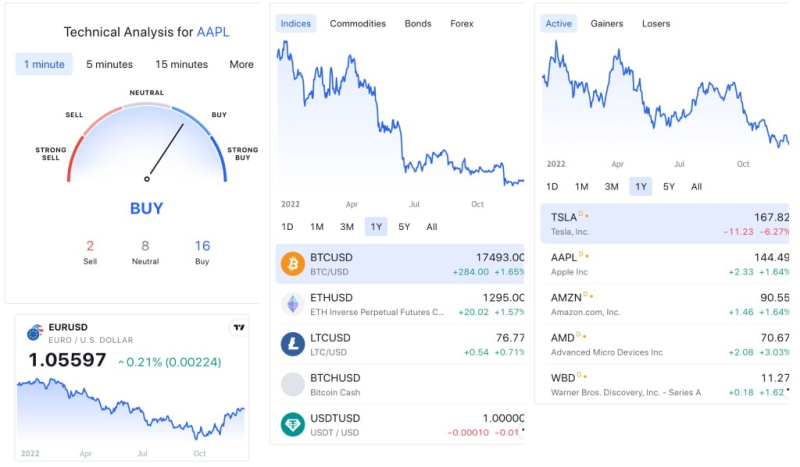Select the BTCHUSD Bitcoin Cash row

[x=400, y=385]
